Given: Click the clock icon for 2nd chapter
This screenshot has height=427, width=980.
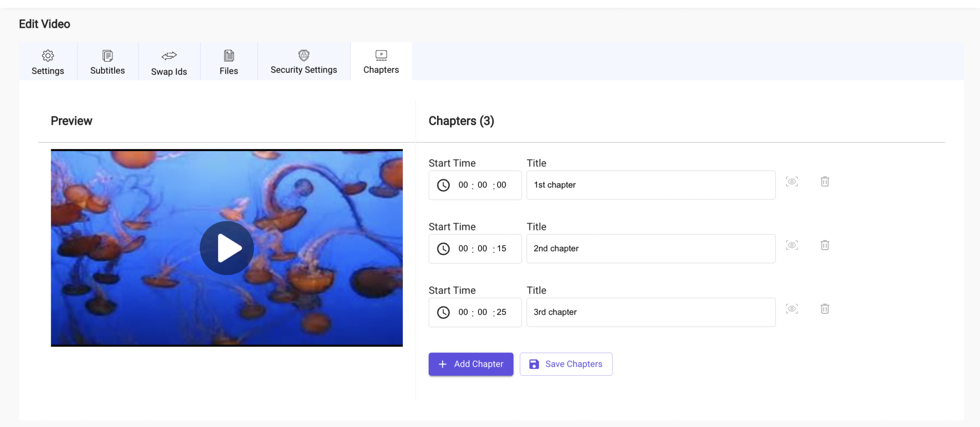Looking at the screenshot, I should tap(443, 249).
